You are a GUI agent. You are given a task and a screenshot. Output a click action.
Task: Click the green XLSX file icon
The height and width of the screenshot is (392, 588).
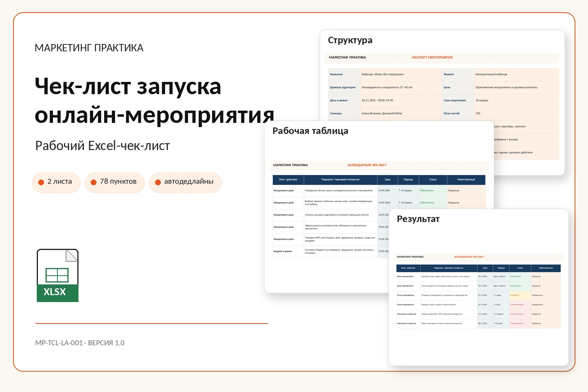[57, 275]
